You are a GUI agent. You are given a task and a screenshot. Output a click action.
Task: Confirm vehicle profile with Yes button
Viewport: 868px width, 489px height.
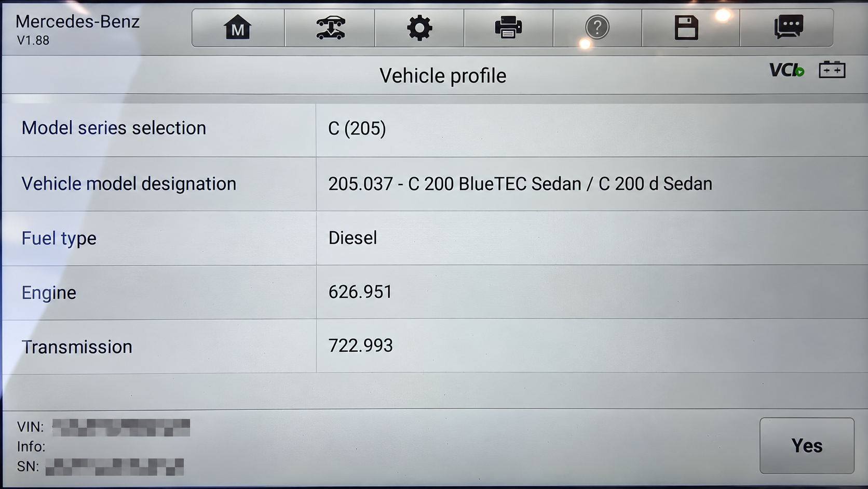[807, 446]
